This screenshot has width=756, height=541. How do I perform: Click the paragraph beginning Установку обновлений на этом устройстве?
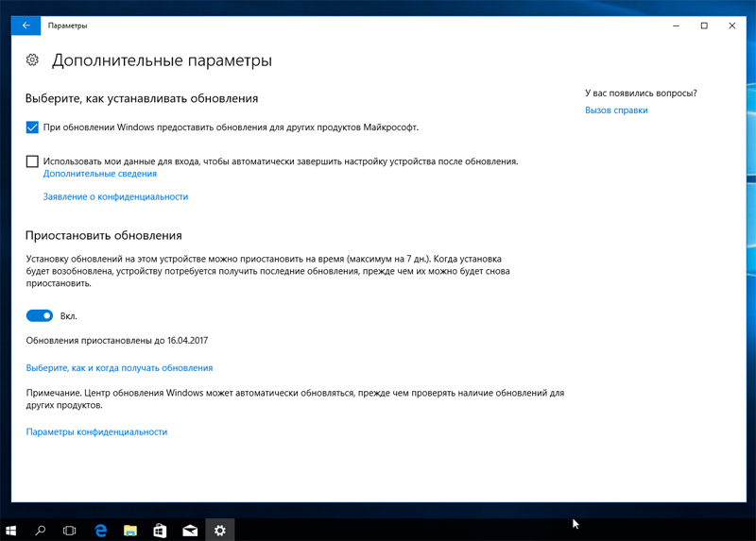tap(268, 271)
